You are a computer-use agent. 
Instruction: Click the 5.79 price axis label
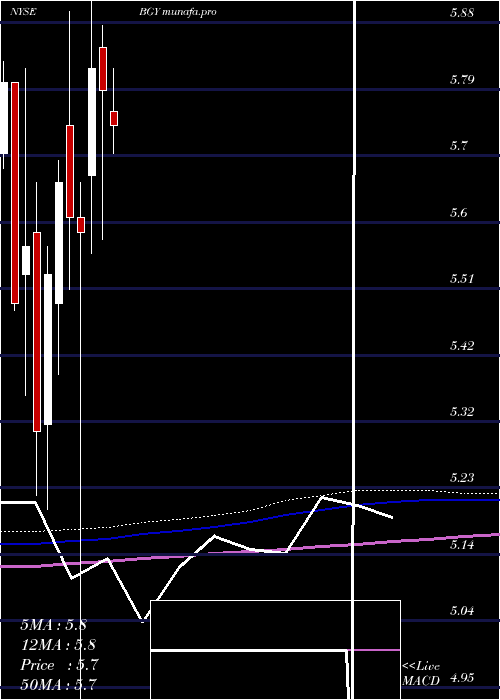pyautogui.click(x=462, y=80)
